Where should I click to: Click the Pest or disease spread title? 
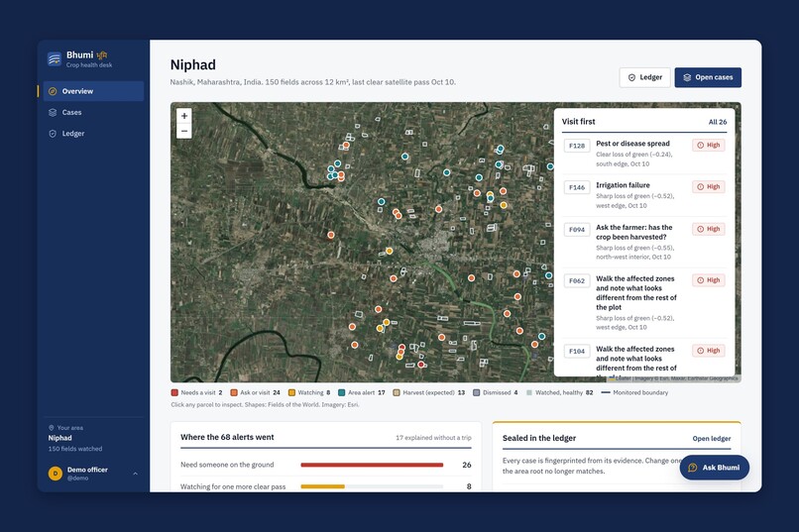pyautogui.click(x=632, y=144)
